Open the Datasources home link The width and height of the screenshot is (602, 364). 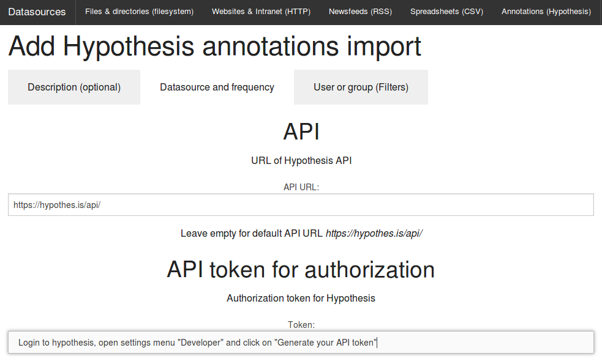37,12
